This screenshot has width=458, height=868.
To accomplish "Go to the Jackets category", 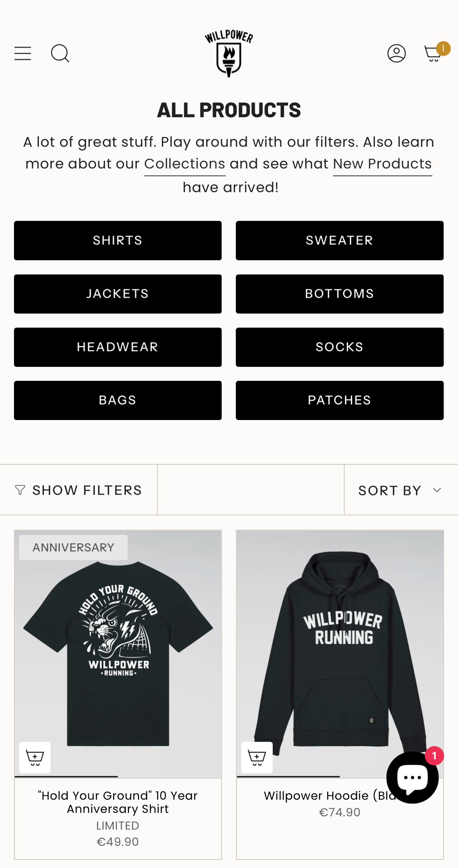I will pos(118,294).
